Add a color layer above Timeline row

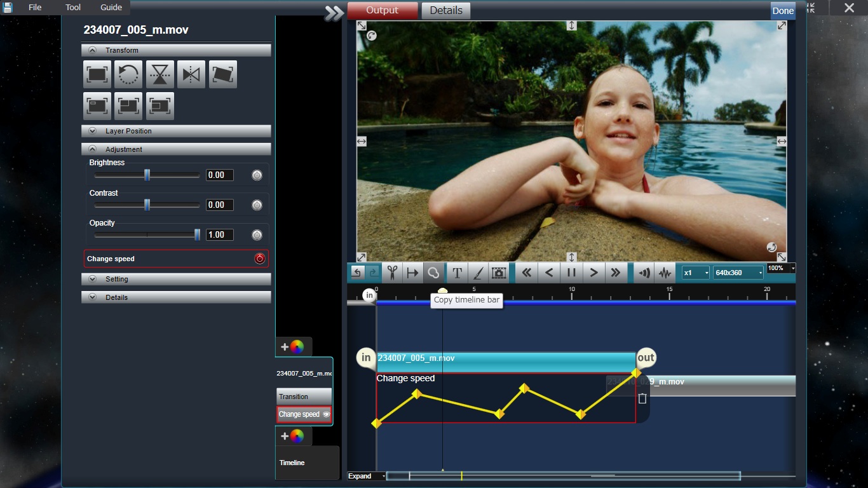293,436
